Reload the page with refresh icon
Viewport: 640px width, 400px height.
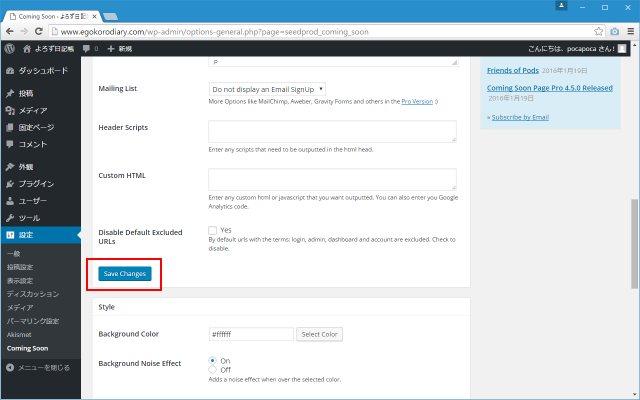[x=39, y=31]
